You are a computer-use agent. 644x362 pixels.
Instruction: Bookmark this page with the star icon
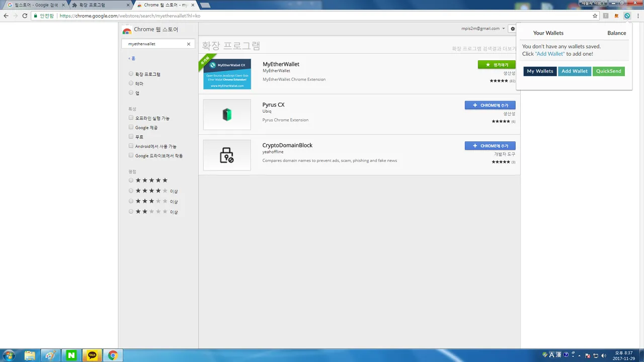[x=595, y=16]
